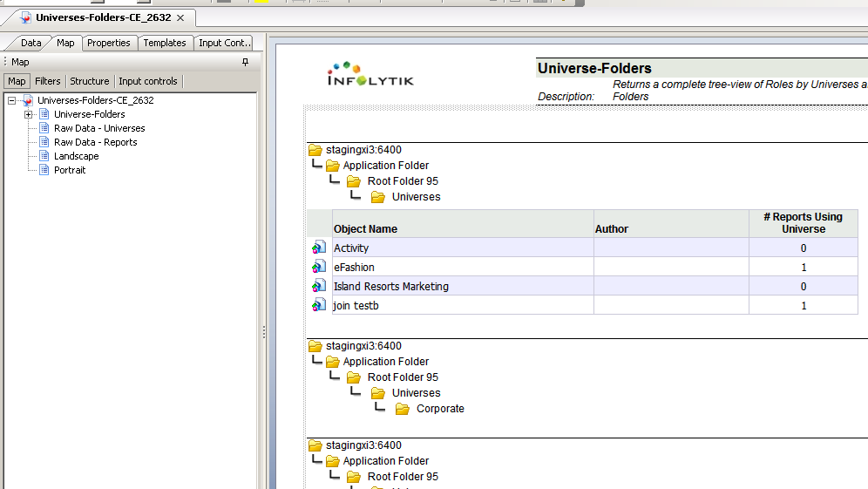The height and width of the screenshot is (489, 868).
Task: Click the Object Name column header
Action: [x=365, y=229]
